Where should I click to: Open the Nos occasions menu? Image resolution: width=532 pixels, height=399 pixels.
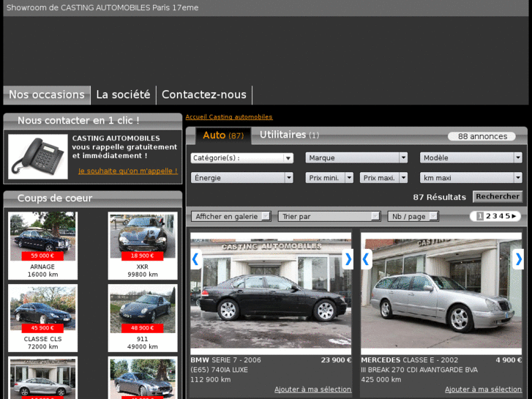point(47,94)
